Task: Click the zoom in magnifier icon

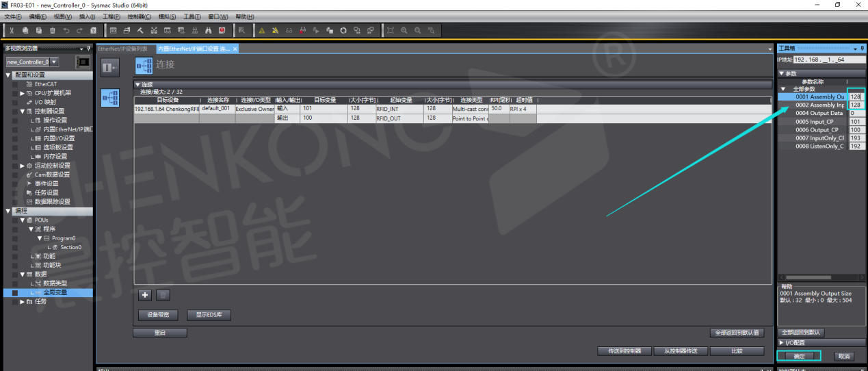Action: point(404,30)
